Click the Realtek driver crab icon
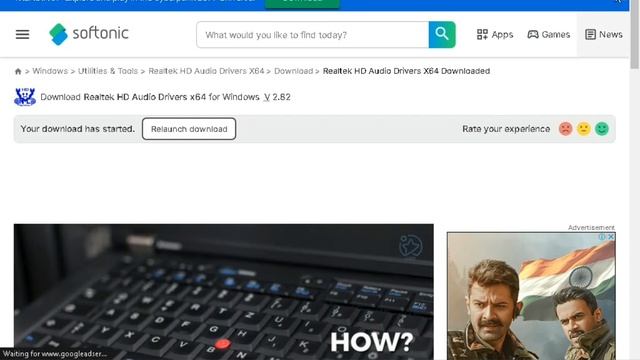The height and width of the screenshot is (360, 640). (x=25, y=97)
